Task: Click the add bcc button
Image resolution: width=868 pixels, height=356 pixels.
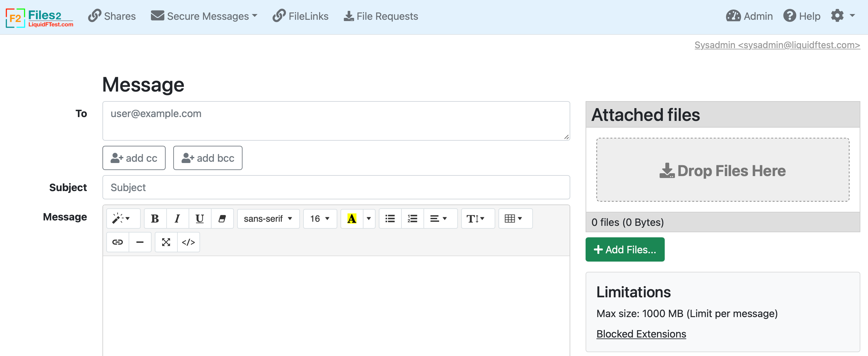Action: [x=207, y=158]
